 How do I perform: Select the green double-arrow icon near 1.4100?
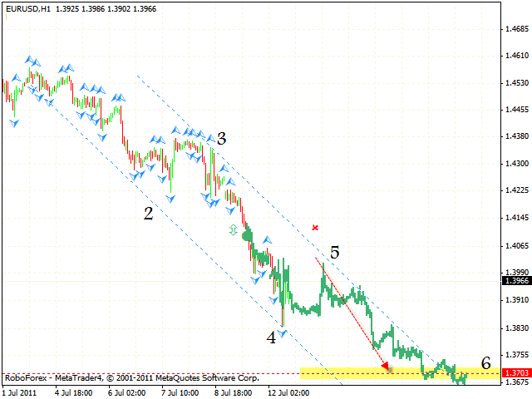click(233, 229)
